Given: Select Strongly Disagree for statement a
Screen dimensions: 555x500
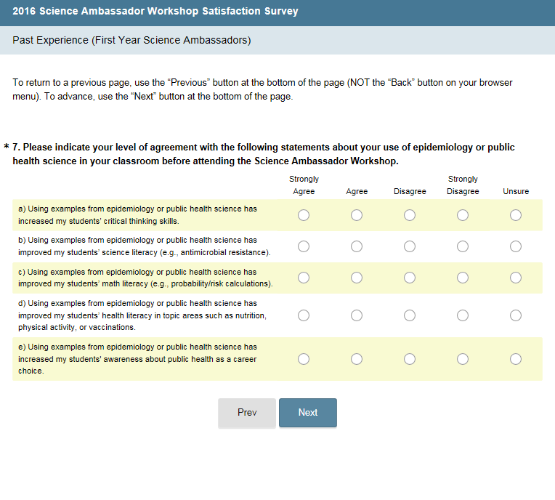Looking at the screenshot, I should [x=463, y=215].
